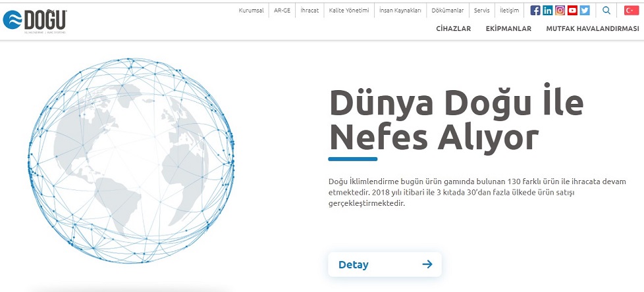Click the search magnifier icon

click(606, 11)
